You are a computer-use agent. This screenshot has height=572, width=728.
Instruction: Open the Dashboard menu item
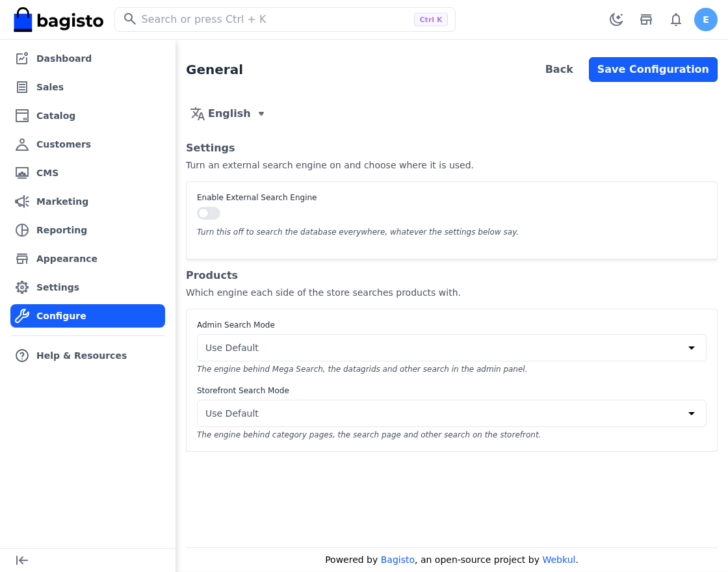pos(88,58)
